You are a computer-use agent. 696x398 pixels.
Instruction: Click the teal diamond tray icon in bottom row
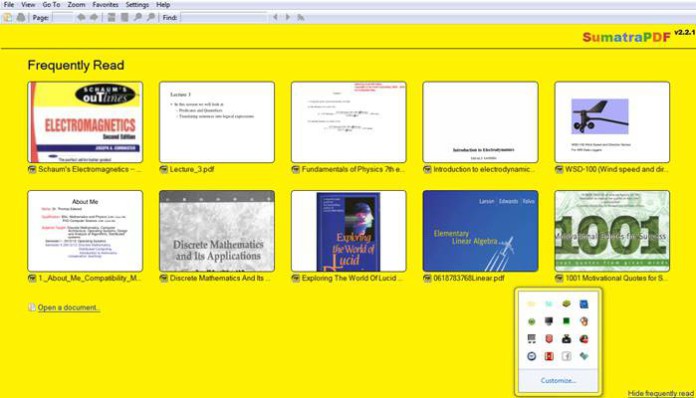pos(584,356)
